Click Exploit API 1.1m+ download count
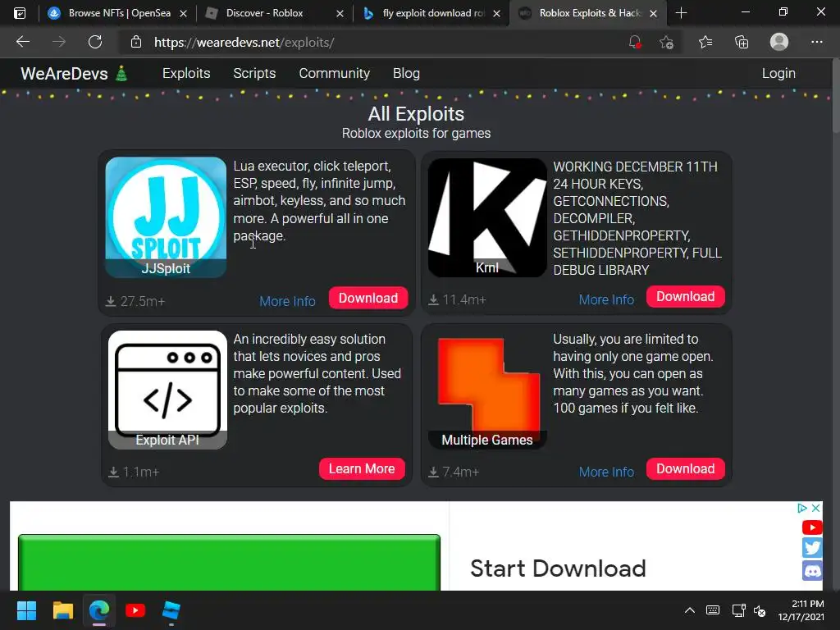 click(x=134, y=472)
